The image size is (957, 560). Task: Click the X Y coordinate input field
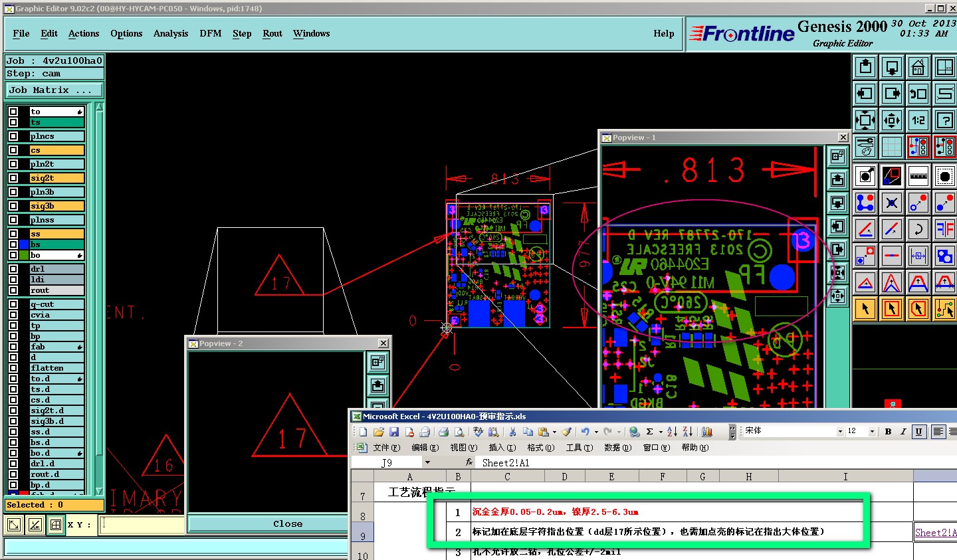pyautogui.click(x=143, y=524)
